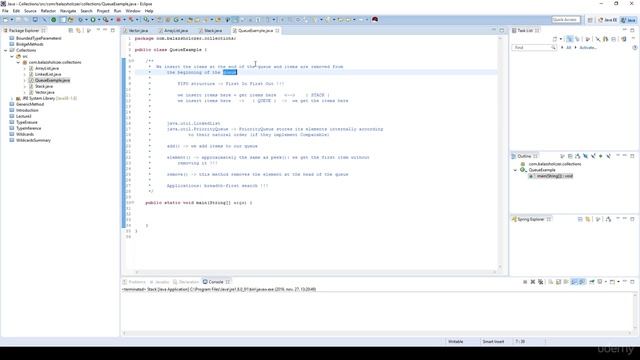The width and height of the screenshot is (640, 360).
Task: Collapse the Collections project node
Action: (6, 50)
